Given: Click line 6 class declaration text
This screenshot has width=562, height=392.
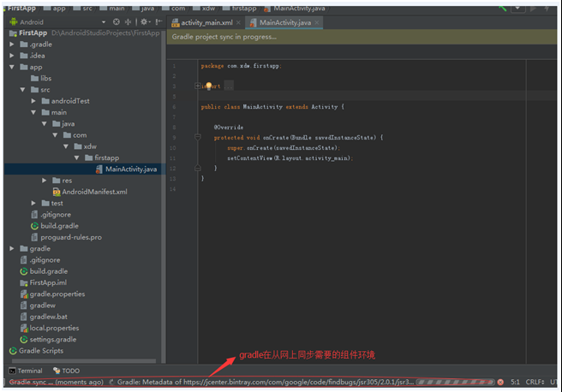Looking at the screenshot, I should [272, 107].
